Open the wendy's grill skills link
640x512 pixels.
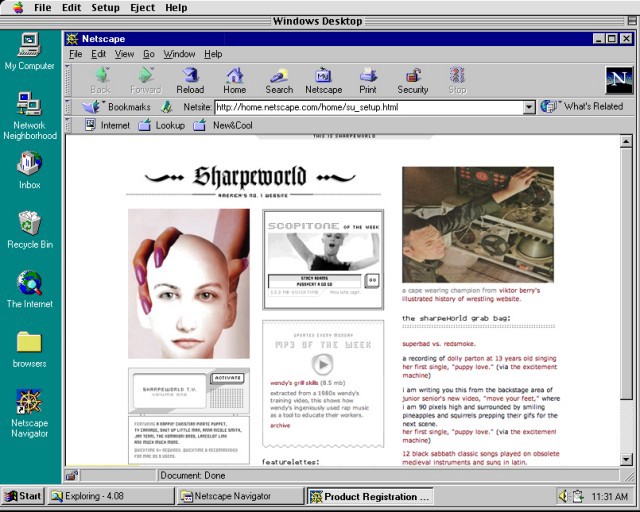coord(294,383)
